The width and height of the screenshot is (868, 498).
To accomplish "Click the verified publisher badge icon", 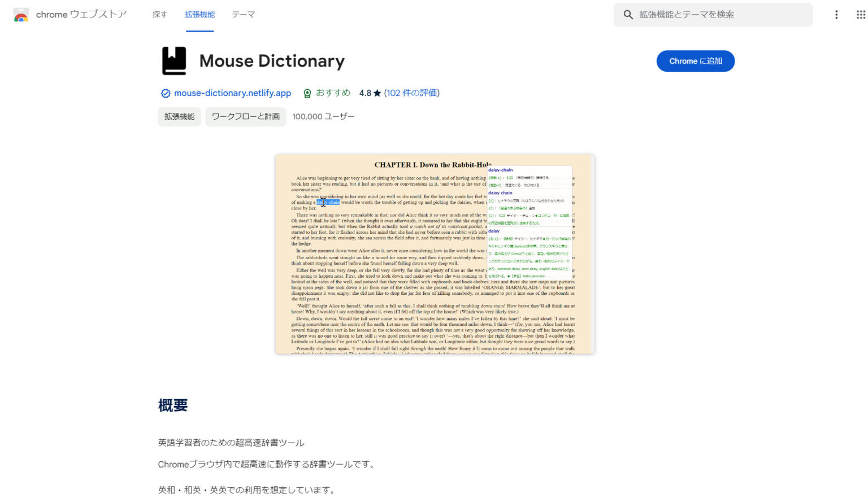I will (x=164, y=93).
